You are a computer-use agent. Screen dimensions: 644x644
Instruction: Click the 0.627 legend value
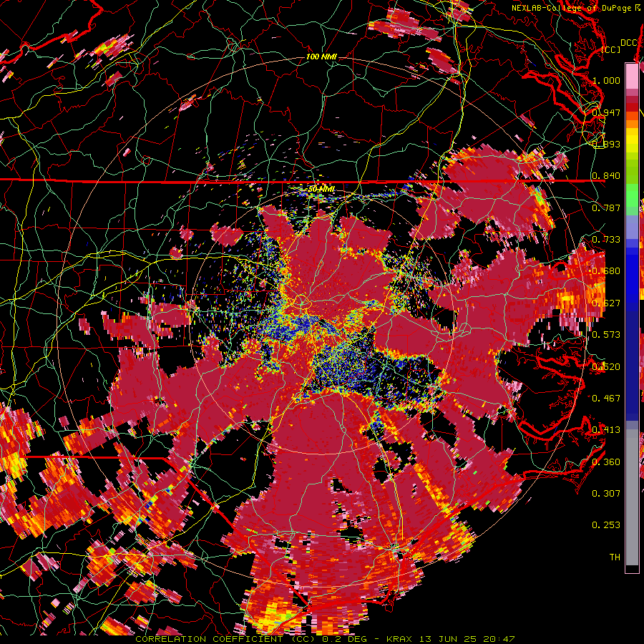pos(606,303)
